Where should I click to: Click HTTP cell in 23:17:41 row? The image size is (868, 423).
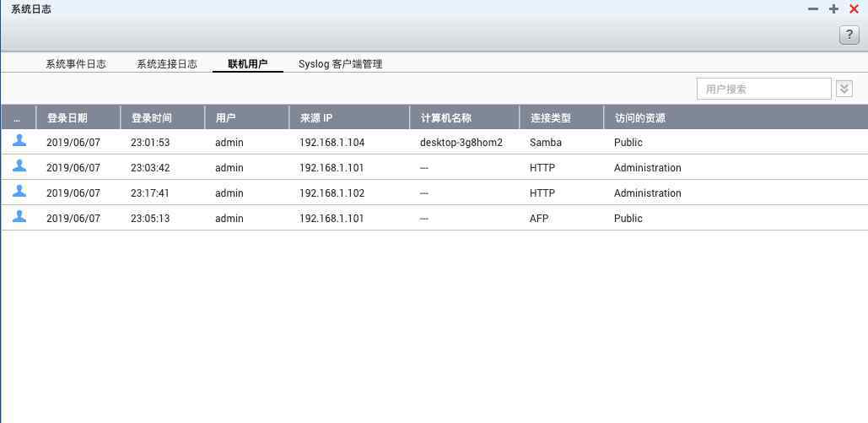coord(542,193)
